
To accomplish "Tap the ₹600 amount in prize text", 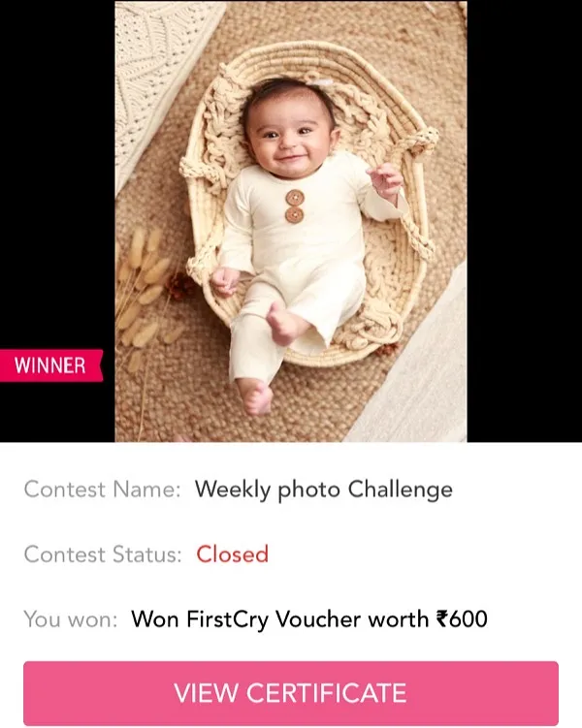I will [462, 618].
